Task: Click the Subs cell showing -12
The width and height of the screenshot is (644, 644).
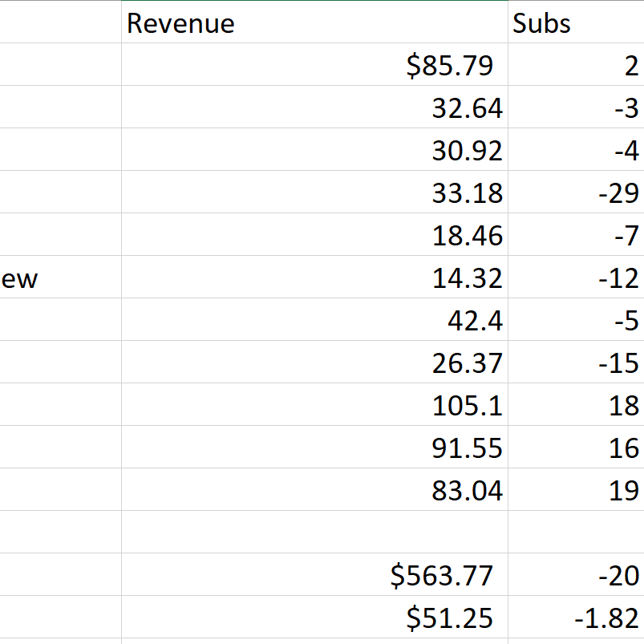Action: pos(575,277)
